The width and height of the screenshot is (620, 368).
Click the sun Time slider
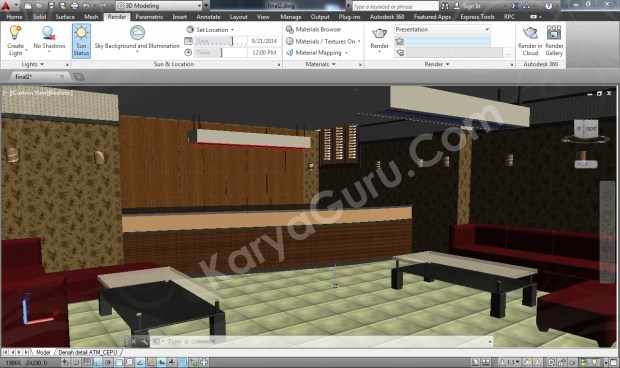pyautogui.click(x=220, y=53)
